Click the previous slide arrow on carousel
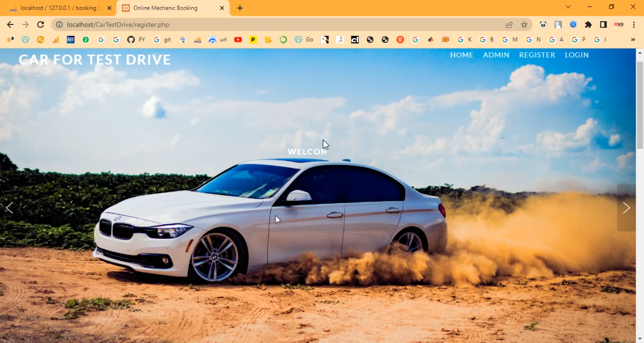The image size is (644, 343). pos(9,208)
